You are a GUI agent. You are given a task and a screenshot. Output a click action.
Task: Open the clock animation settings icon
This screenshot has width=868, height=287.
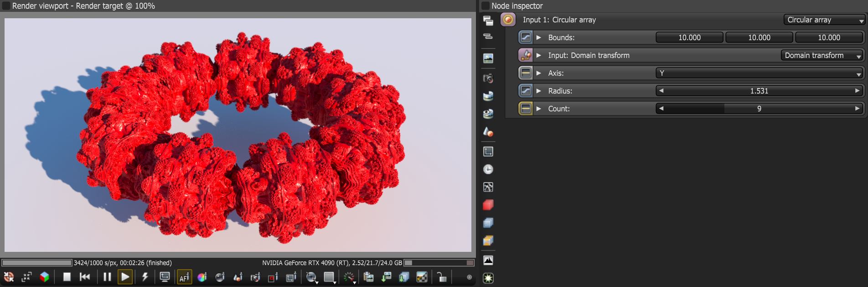point(488,169)
